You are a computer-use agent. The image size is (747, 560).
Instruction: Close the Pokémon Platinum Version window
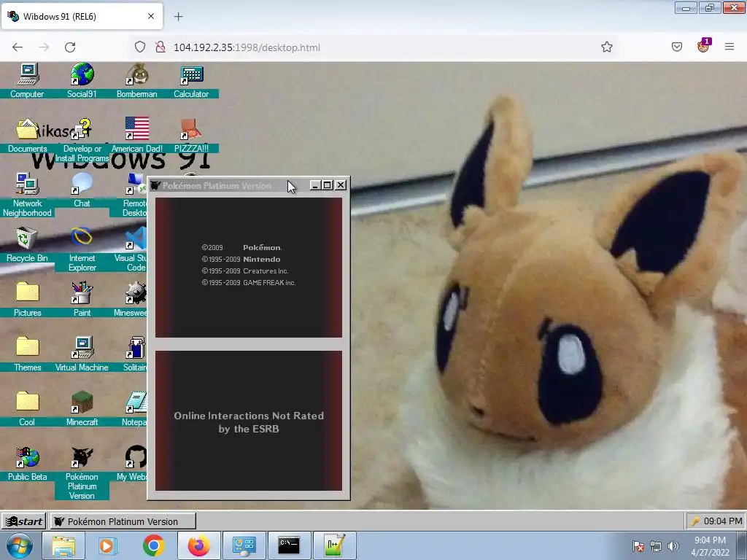point(341,185)
